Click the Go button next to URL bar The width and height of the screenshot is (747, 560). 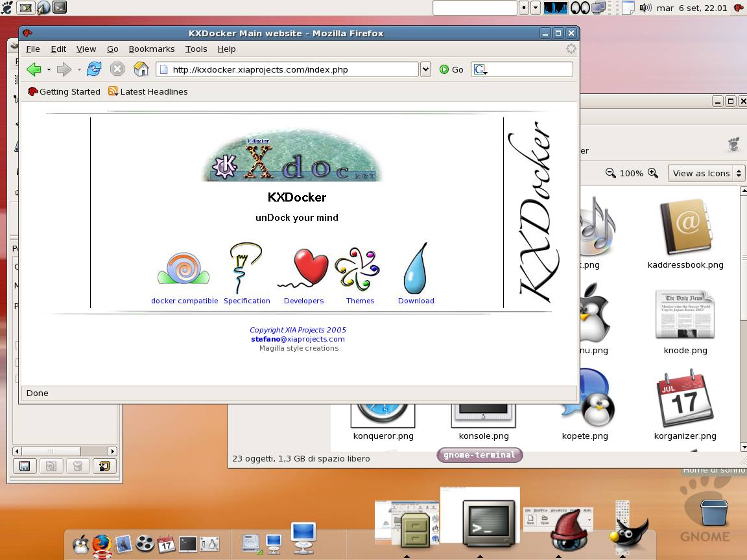pos(451,69)
